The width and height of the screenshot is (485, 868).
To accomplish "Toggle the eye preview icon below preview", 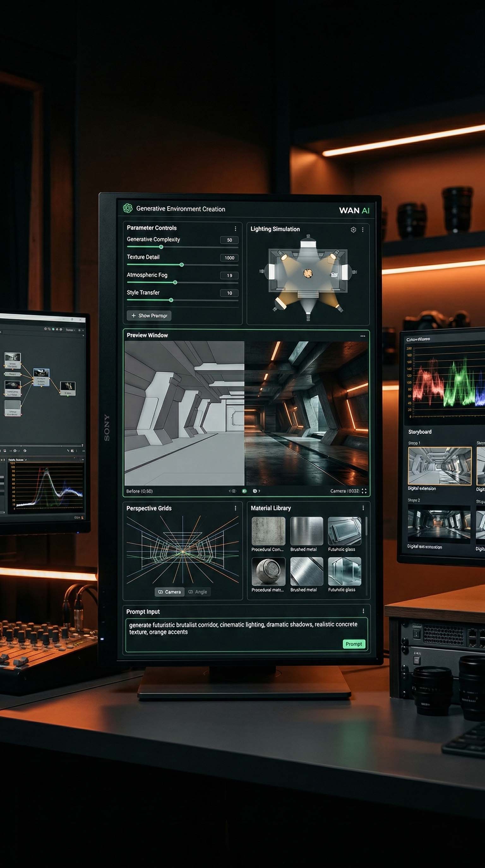I will point(255,491).
